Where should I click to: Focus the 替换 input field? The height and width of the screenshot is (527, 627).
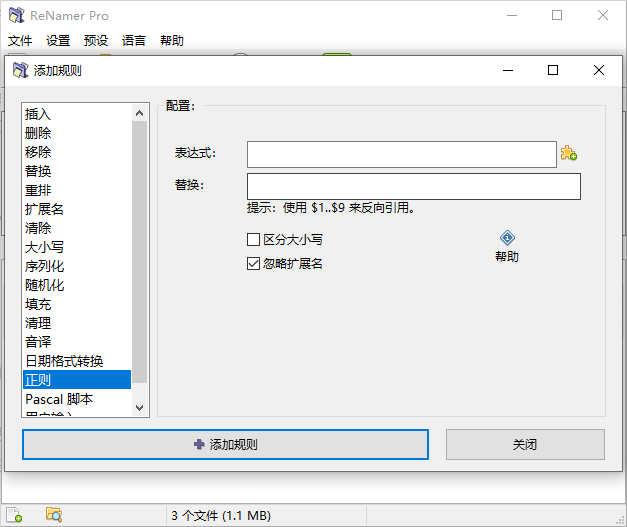tap(414, 186)
